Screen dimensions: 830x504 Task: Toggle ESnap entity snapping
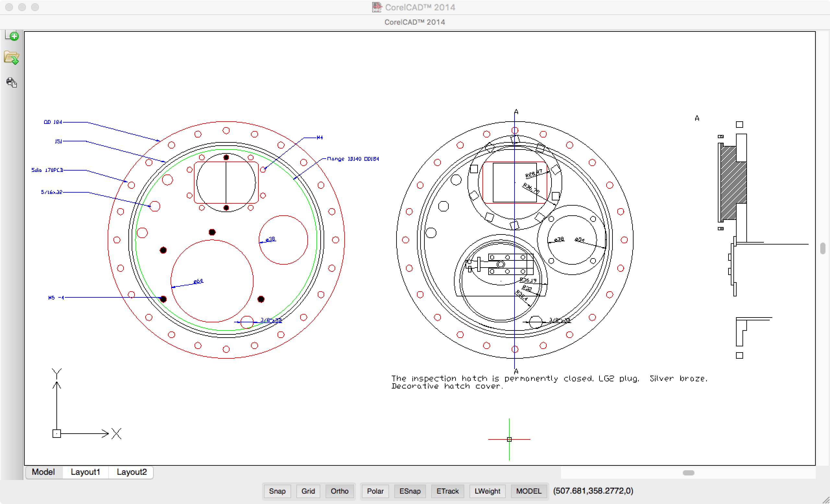[409, 491]
